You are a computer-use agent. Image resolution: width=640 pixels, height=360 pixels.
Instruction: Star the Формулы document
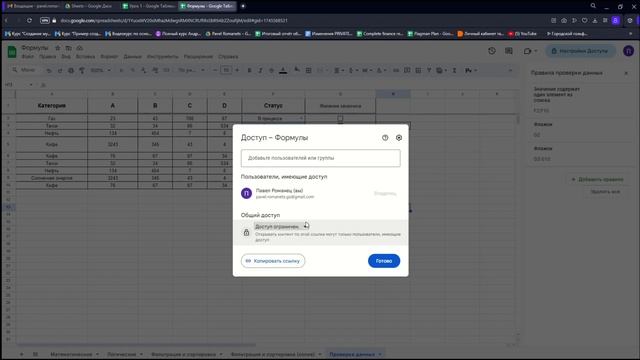tap(58, 48)
